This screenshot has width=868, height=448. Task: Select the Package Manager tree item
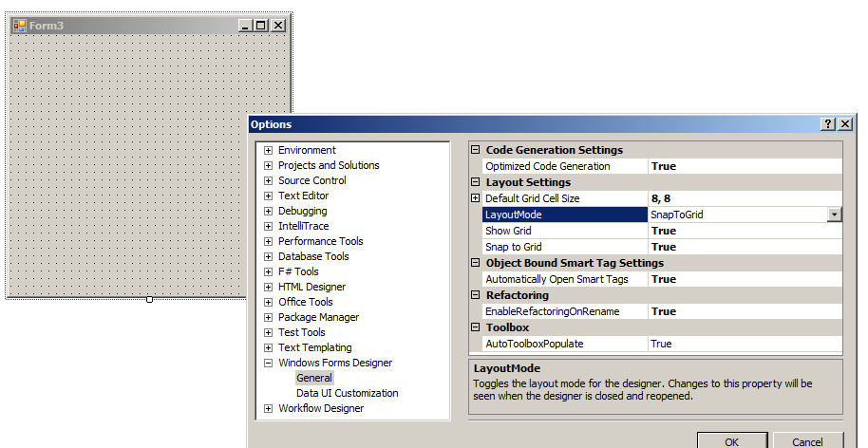pyautogui.click(x=318, y=317)
